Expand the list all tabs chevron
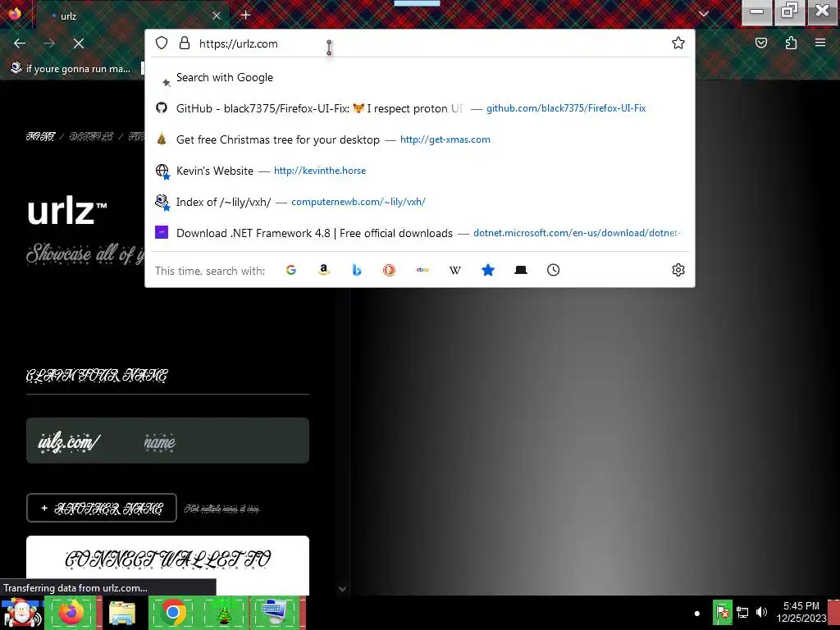Screen dimensions: 840x630 click(703, 15)
